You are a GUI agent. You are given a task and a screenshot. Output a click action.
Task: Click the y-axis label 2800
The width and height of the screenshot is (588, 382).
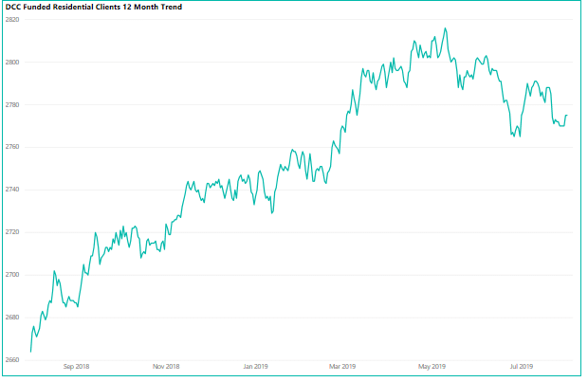tap(12, 63)
